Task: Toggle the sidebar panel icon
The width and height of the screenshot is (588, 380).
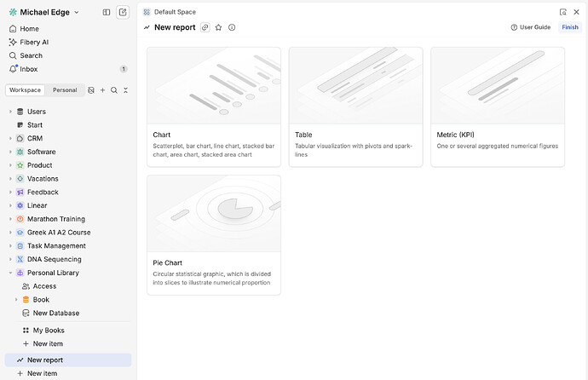Action: pyautogui.click(x=107, y=13)
